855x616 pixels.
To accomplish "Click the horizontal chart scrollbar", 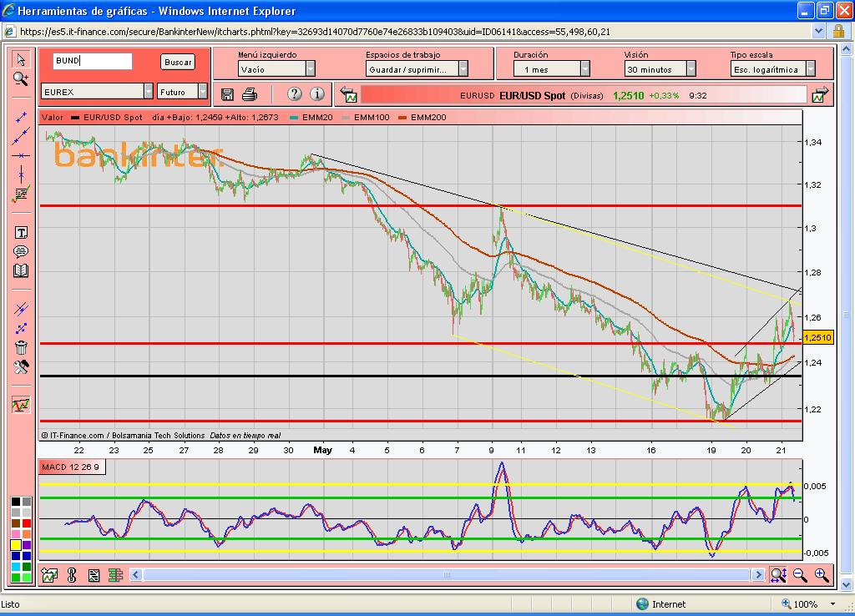I will tap(447, 574).
